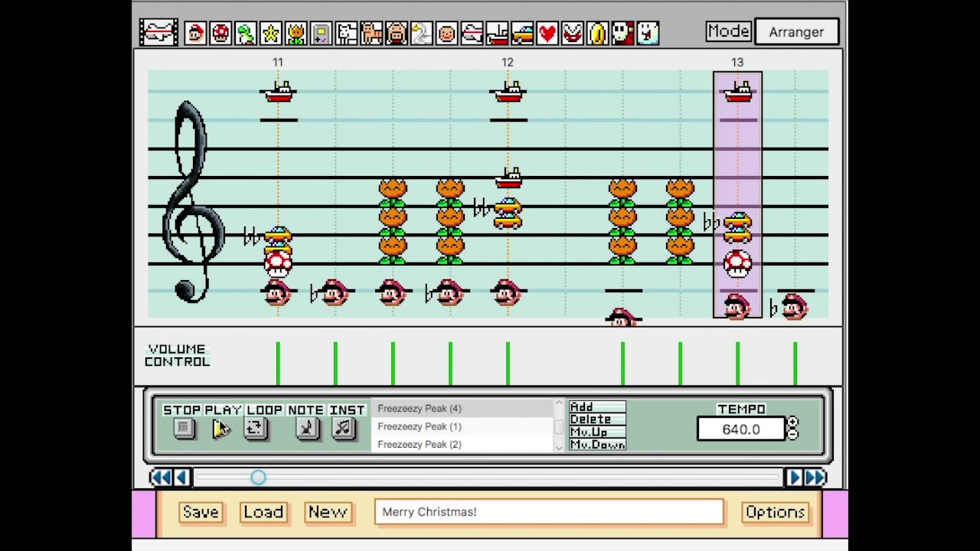Viewport: 980px width, 551px height.
Task: Pick the Star instrument icon
Action: [271, 33]
